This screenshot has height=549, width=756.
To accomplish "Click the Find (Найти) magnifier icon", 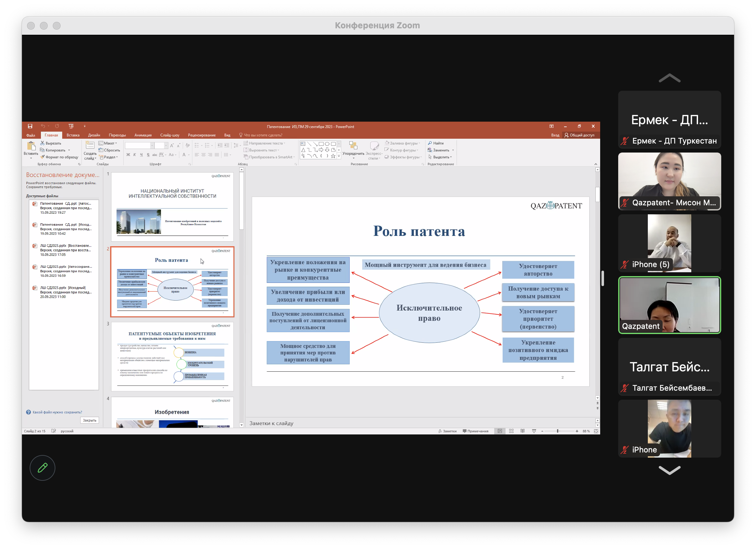I will coord(430,143).
